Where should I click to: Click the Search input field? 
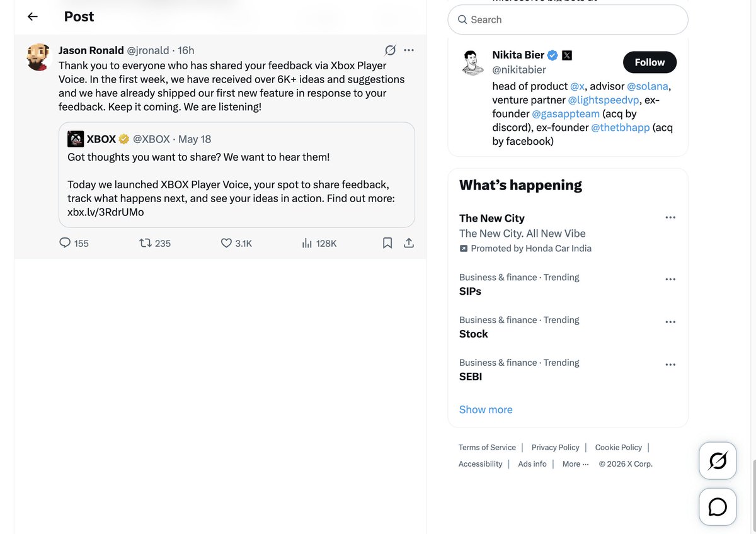tap(568, 20)
